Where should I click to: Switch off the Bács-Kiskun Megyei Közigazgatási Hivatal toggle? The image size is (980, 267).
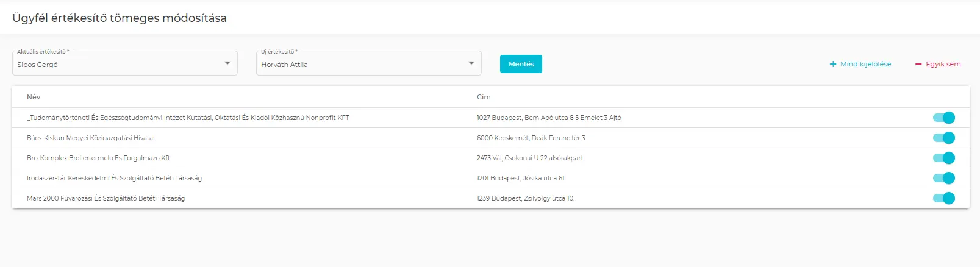[x=943, y=138]
